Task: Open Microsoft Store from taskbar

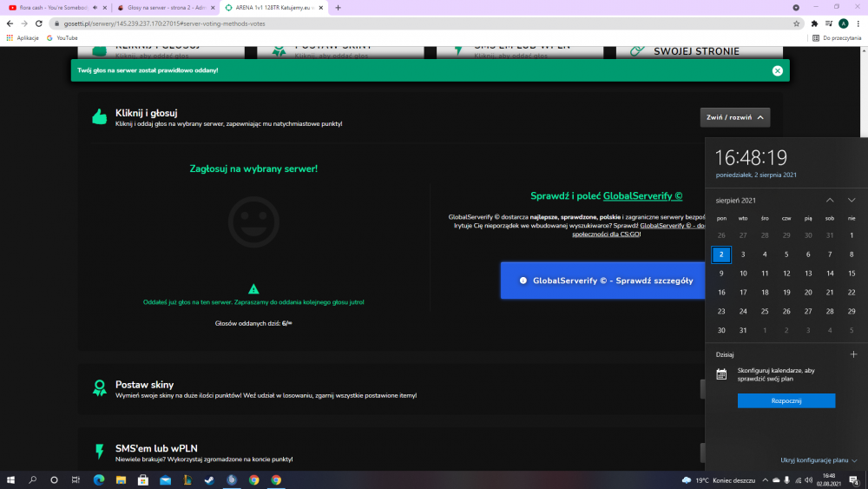Action: pyautogui.click(x=143, y=480)
